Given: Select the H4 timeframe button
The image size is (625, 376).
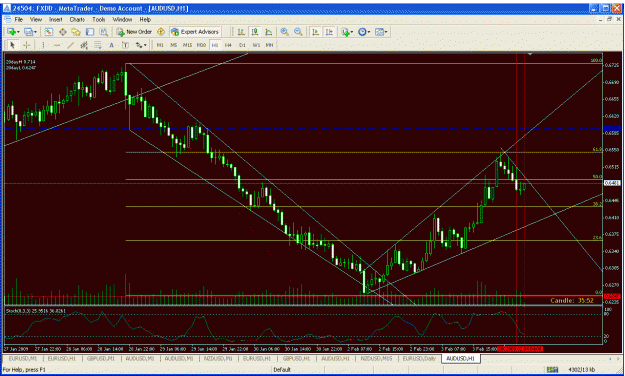Looking at the screenshot, I should [228, 45].
